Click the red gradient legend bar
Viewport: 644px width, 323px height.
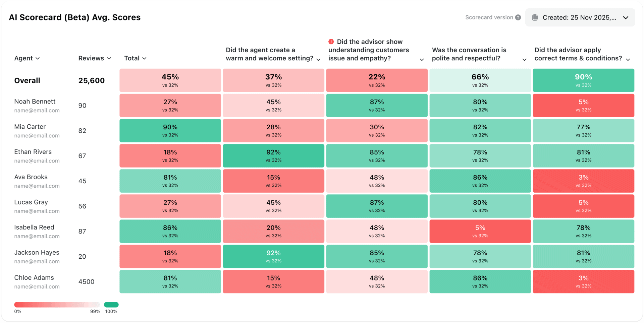(57, 305)
